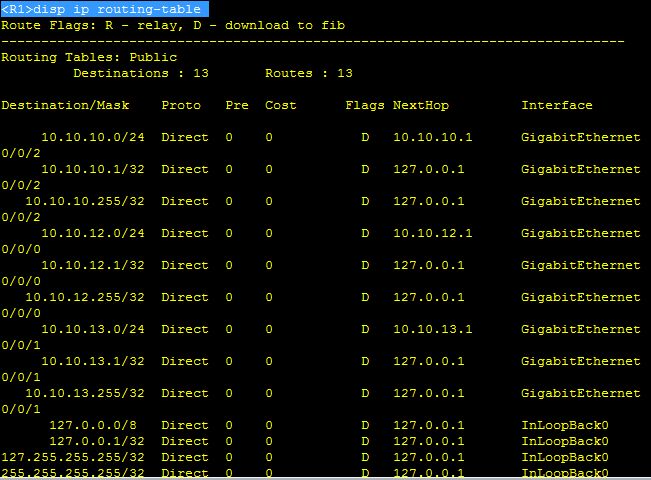Click the Pre column header
Screen dimensions: 651x480
(237, 105)
